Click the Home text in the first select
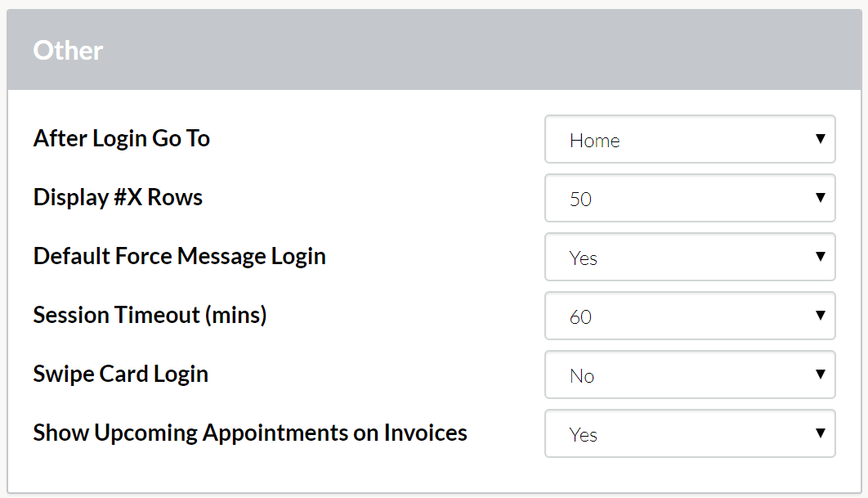 click(x=594, y=141)
